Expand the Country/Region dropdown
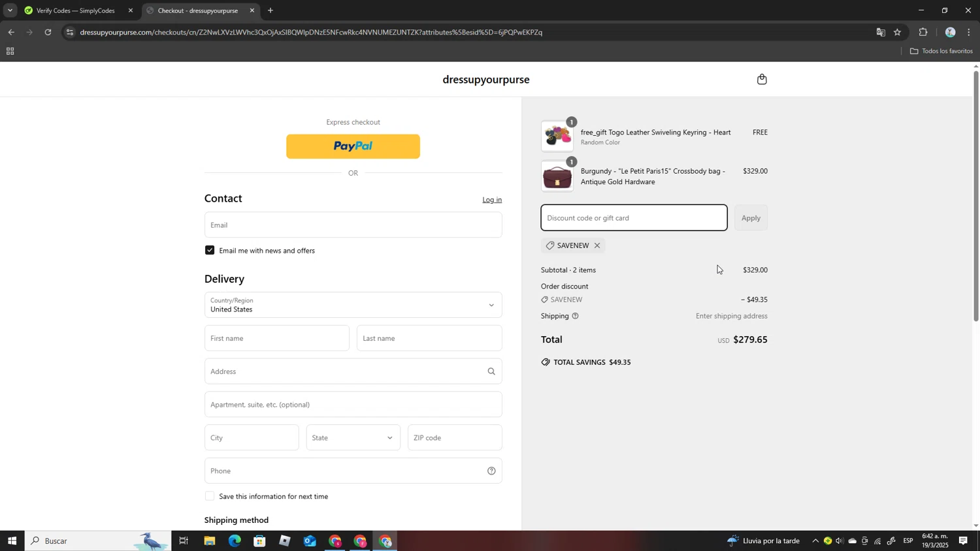 pos(353,305)
